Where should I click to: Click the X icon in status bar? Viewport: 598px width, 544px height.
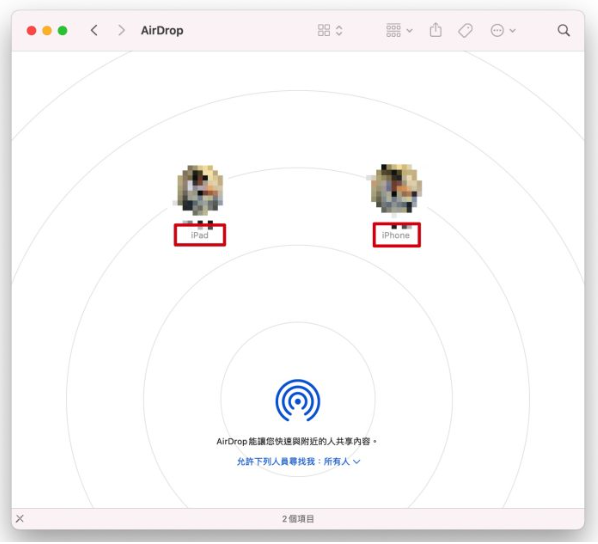pos(20,518)
